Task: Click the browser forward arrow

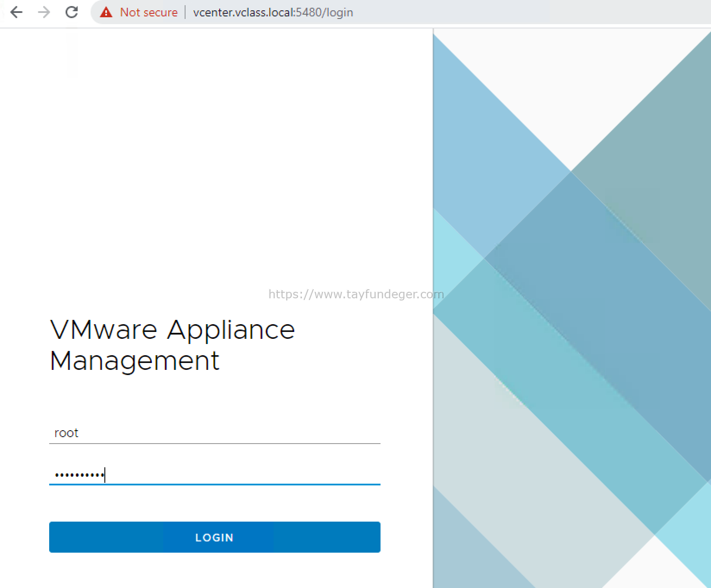Action: (44, 12)
